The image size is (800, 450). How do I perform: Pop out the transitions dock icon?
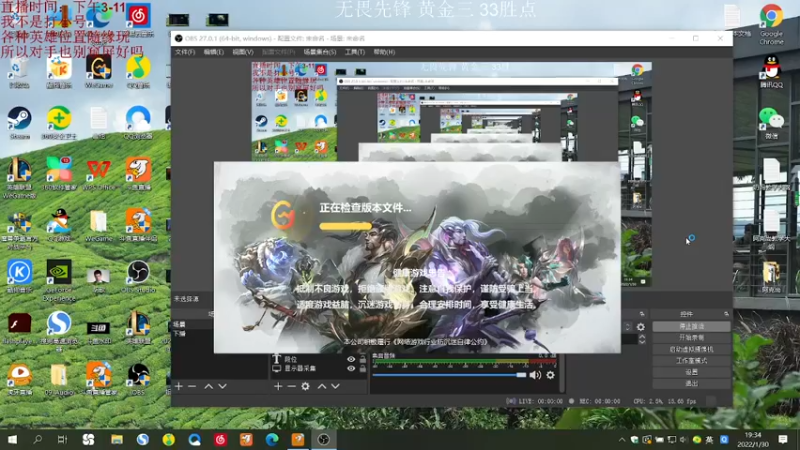(642, 314)
